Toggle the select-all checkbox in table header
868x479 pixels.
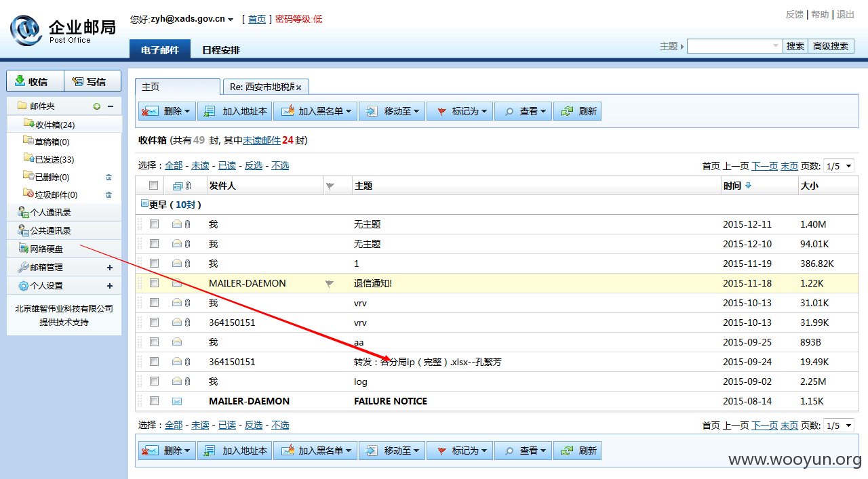154,185
